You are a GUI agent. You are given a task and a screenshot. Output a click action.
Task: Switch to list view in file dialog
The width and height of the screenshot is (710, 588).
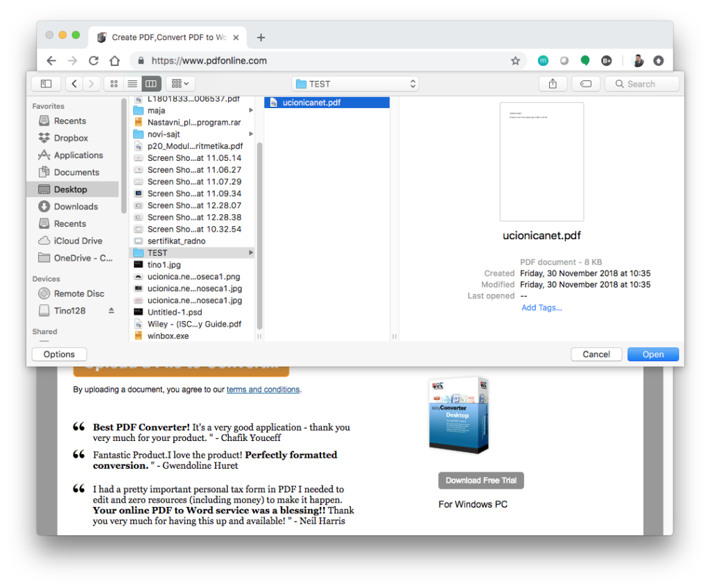pyautogui.click(x=132, y=84)
